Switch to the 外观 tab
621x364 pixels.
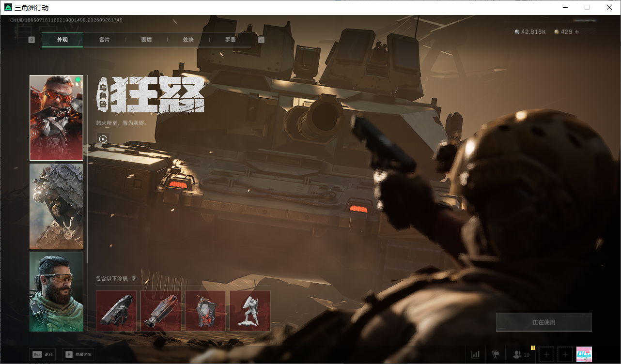pos(62,40)
